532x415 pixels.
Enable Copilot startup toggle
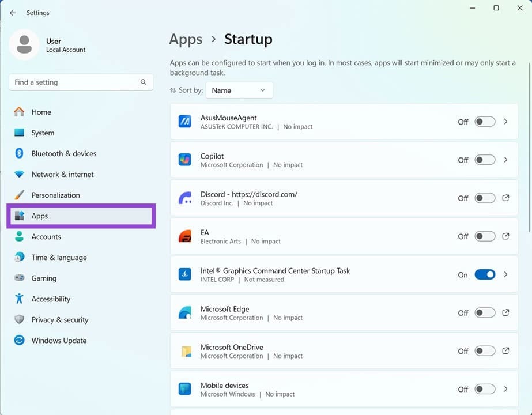pyautogui.click(x=485, y=160)
